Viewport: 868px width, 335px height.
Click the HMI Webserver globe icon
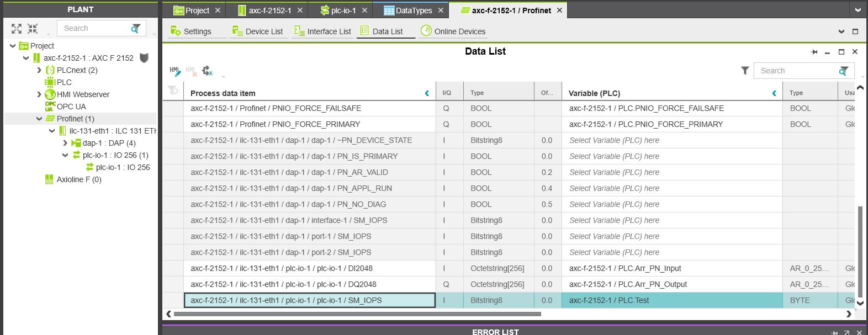pos(50,94)
